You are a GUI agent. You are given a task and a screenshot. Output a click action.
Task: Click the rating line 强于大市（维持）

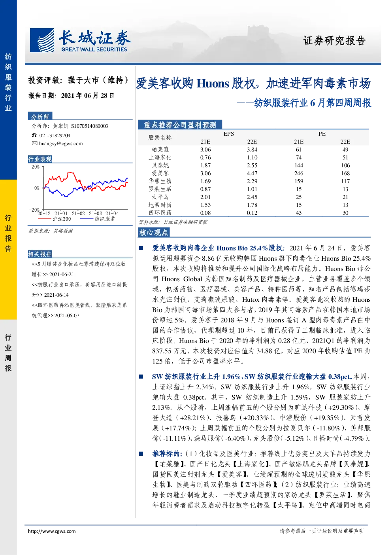(98, 80)
